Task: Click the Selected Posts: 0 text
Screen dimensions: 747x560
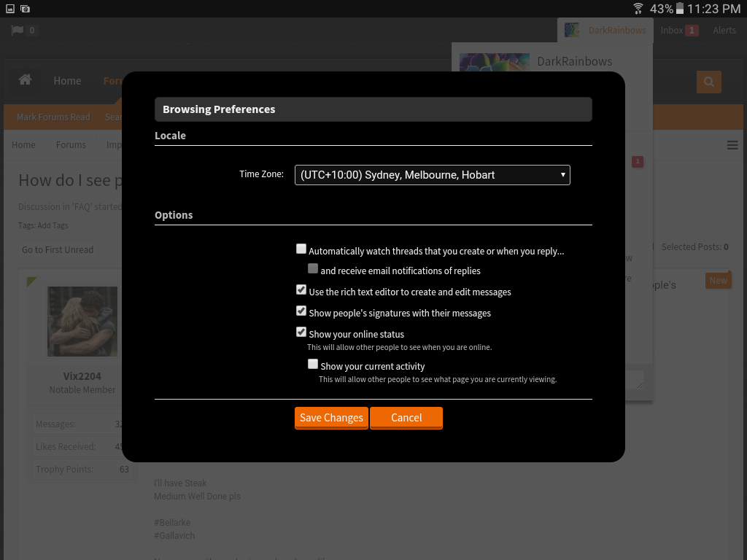Action: (694, 246)
